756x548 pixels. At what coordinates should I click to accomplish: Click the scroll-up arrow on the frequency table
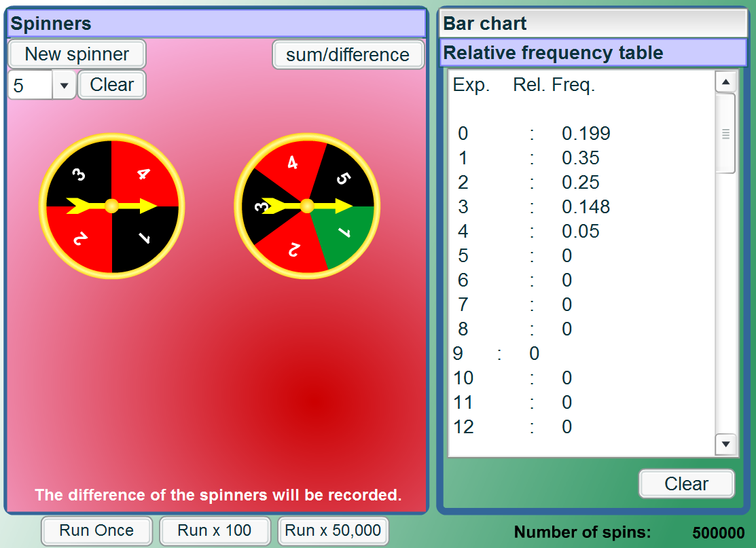pyautogui.click(x=725, y=81)
